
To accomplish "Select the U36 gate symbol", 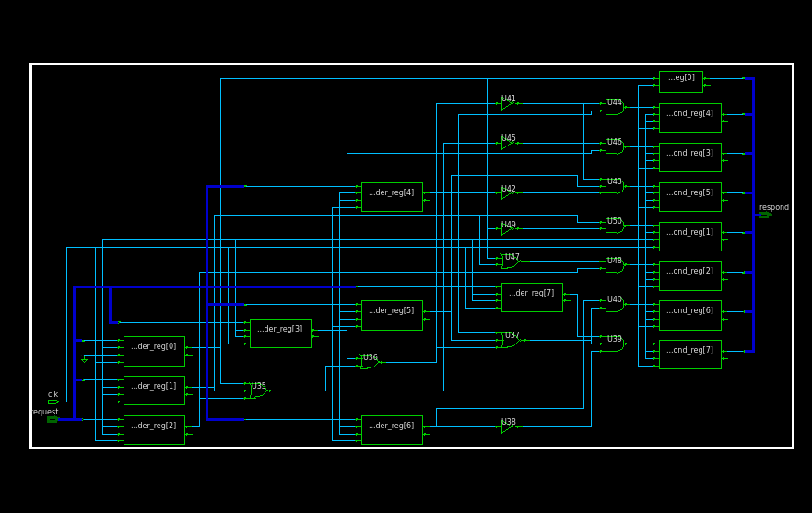I will (369, 363).
